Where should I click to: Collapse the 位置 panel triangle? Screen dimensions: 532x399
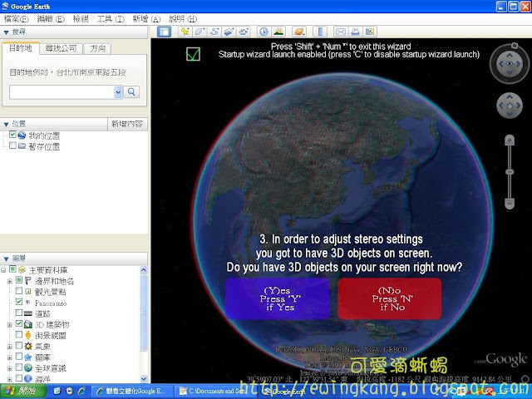tap(6, 125)
